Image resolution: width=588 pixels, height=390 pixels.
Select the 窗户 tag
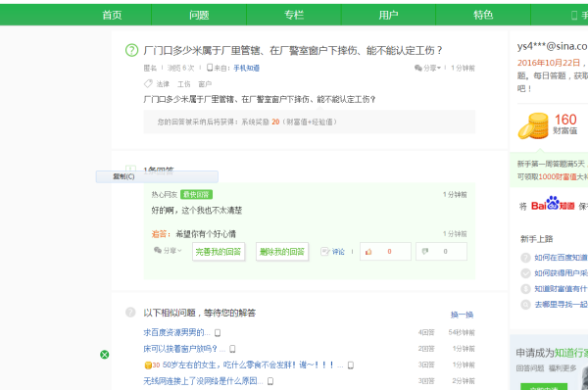(x=205, y=84)
